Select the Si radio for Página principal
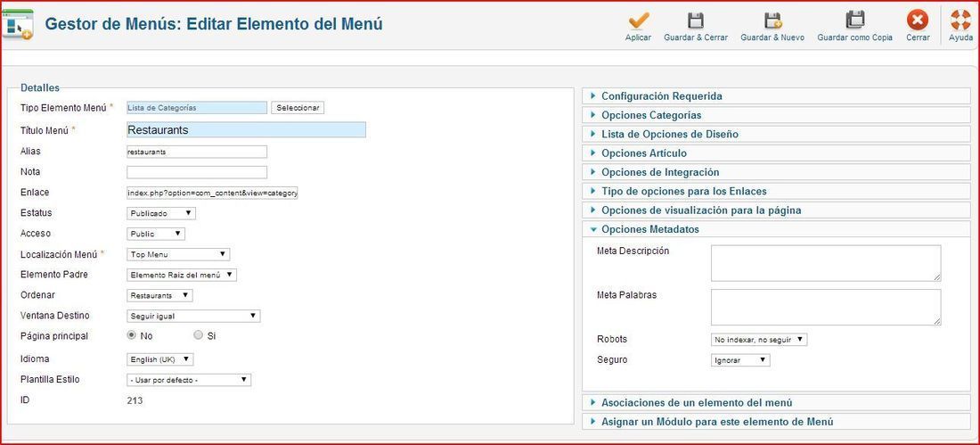 pos(199,334)
